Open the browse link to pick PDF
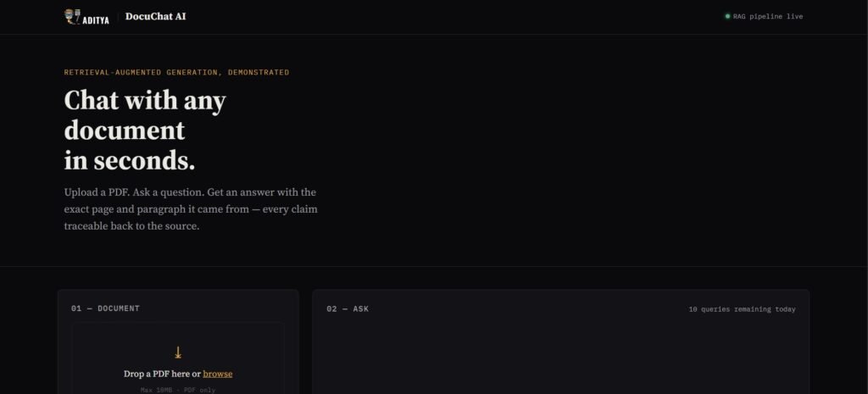This screenshot has height=394, width=868. (x=218, y=374)
